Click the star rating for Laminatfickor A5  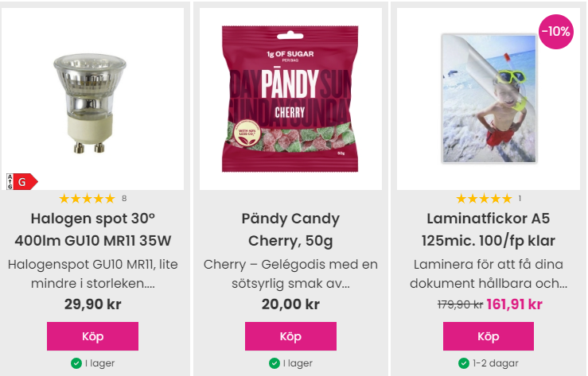(x=484, y=199)
